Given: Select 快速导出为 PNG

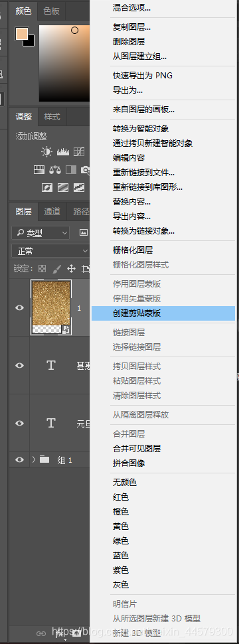Looking at the screenshot, I should coord(143,76).
